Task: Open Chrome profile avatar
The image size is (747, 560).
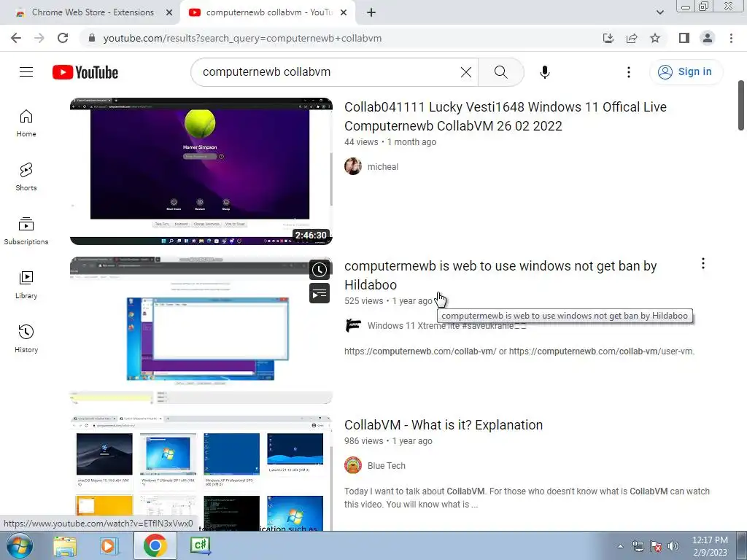Action: pos(708,38)
